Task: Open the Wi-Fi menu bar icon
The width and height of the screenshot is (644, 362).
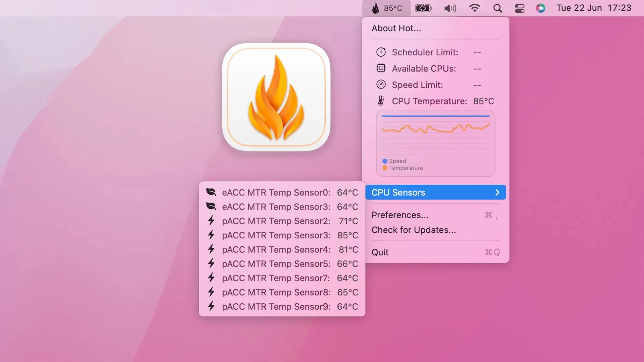Action: tap(474, 8)
